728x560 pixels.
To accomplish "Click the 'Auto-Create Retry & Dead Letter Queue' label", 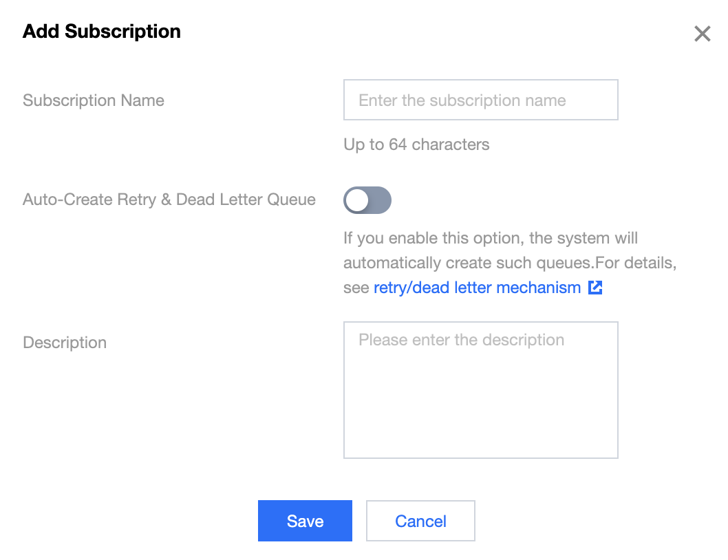I will click(x=169, y=200).
